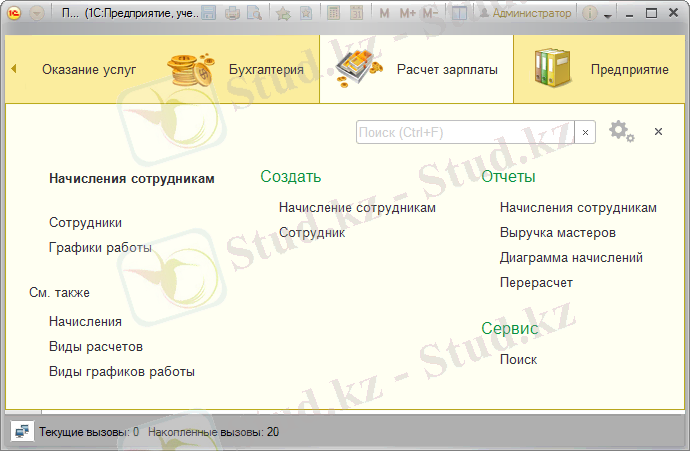690x451 pixels.
Task: Open Графики работы link
Action: (100, 247)
